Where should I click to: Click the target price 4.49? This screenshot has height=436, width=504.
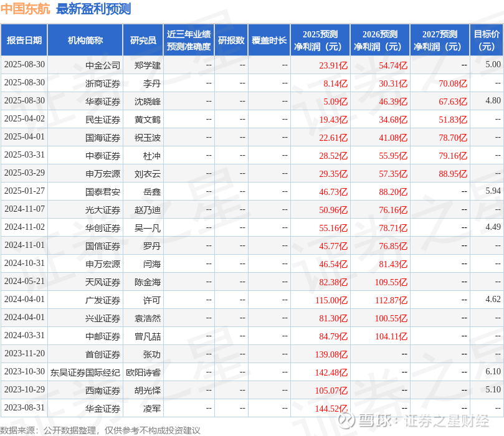493,227
